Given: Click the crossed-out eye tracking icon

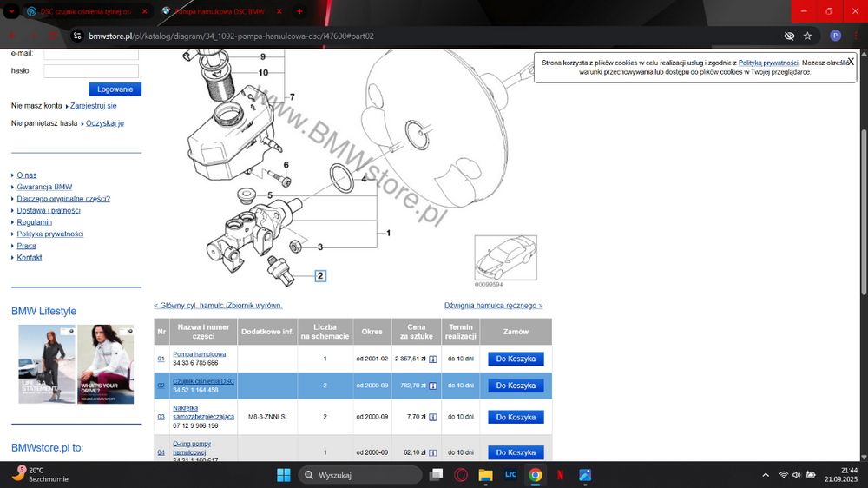Looking at the screenshot, I should pos(789,36).
